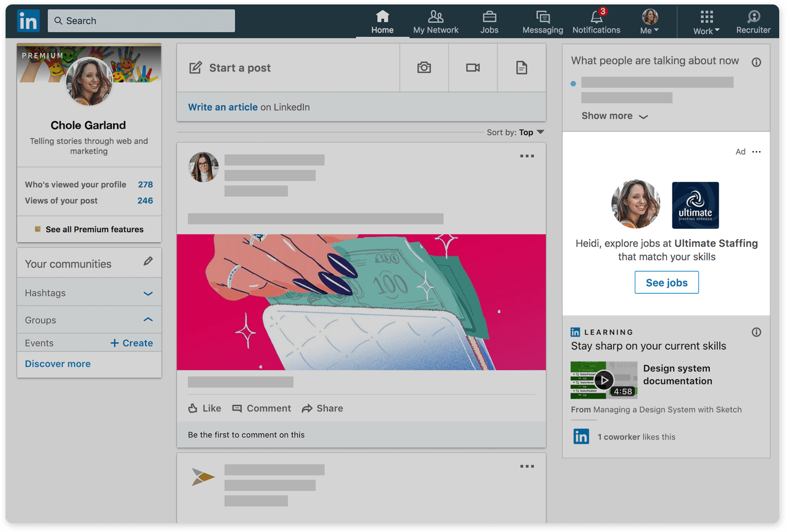Click the See jobs button
Viewport: 787px width, 532px height.
pos(666,282)
